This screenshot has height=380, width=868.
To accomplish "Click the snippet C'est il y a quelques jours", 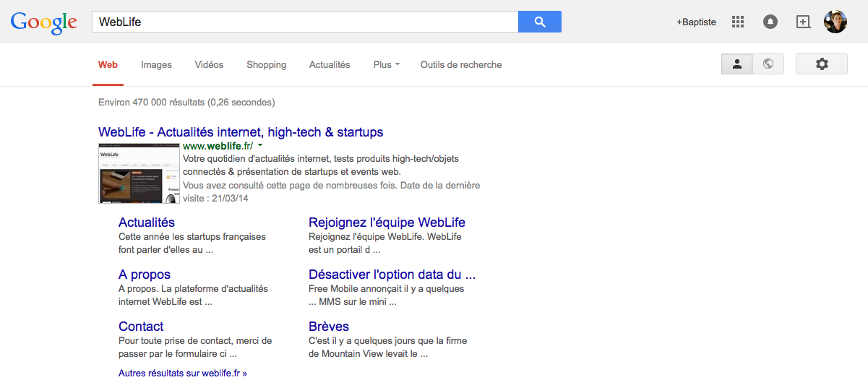I will [387, 347].
